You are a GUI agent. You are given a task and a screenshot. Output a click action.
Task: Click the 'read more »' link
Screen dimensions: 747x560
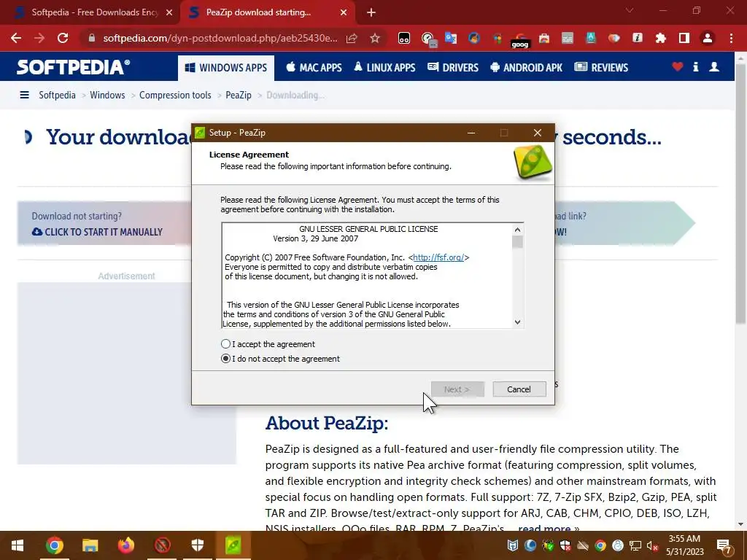[549, 528]
